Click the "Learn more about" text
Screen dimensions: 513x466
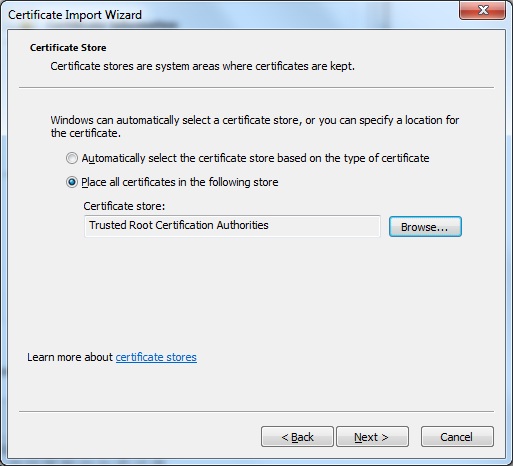click(x=70, y=357)
